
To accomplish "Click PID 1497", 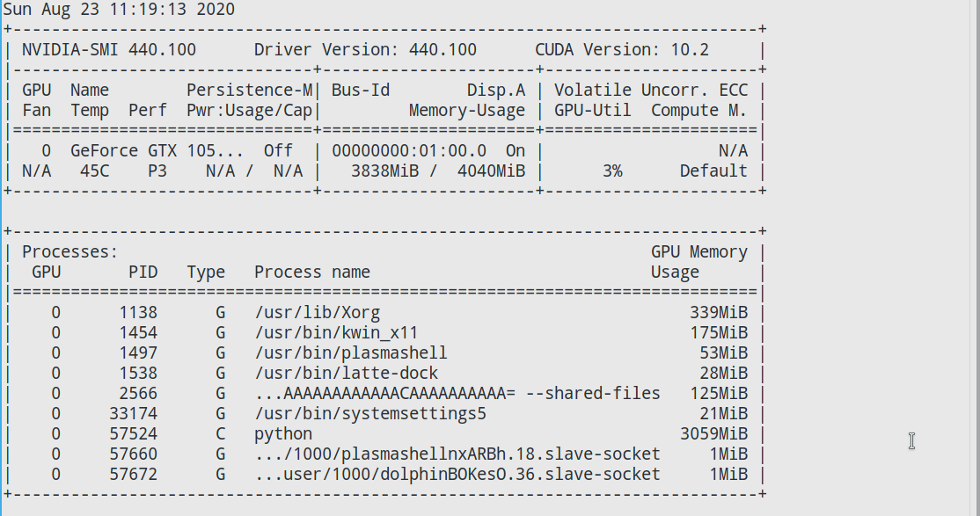I will pos(138,353).
